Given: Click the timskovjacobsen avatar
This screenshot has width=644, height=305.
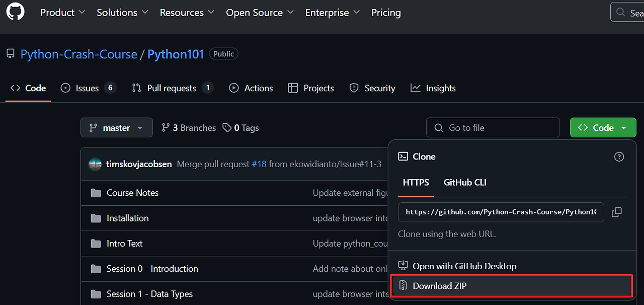Looking at the screenshot, I should pos(95,164).
